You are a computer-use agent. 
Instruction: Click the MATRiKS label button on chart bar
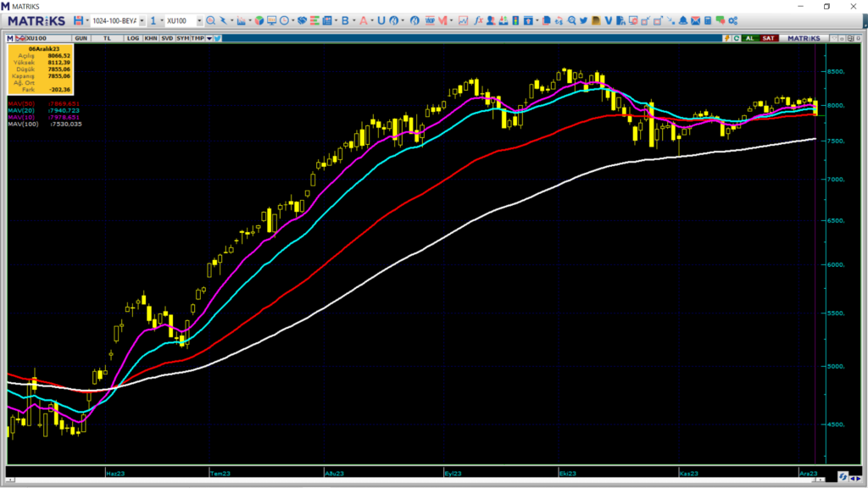tap(804, 38)
